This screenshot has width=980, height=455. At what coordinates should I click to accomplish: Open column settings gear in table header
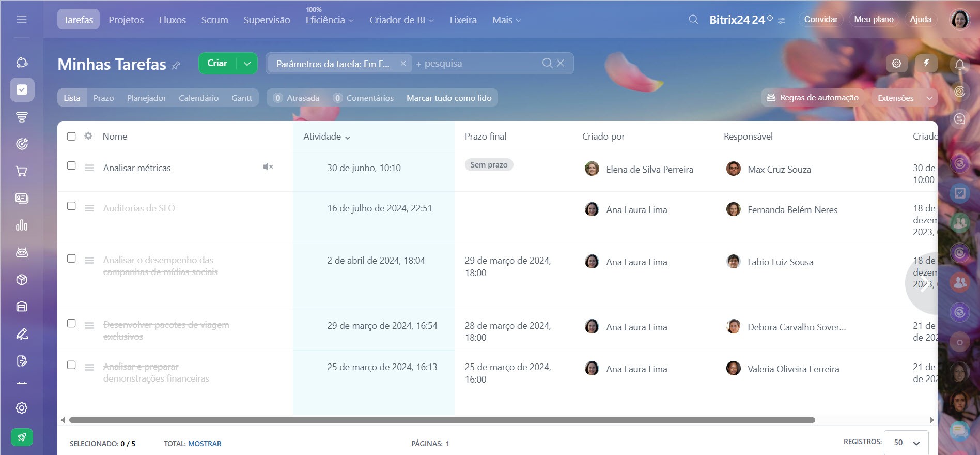pos(88,135)
